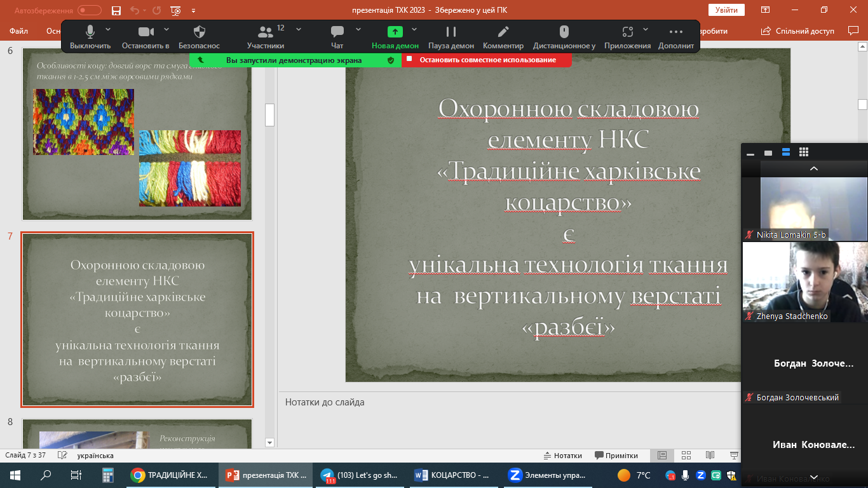The width and height of the screenshot is (868, 488).
Task: Open Calculator from taskbar
Action: click(x=107, y=475)
